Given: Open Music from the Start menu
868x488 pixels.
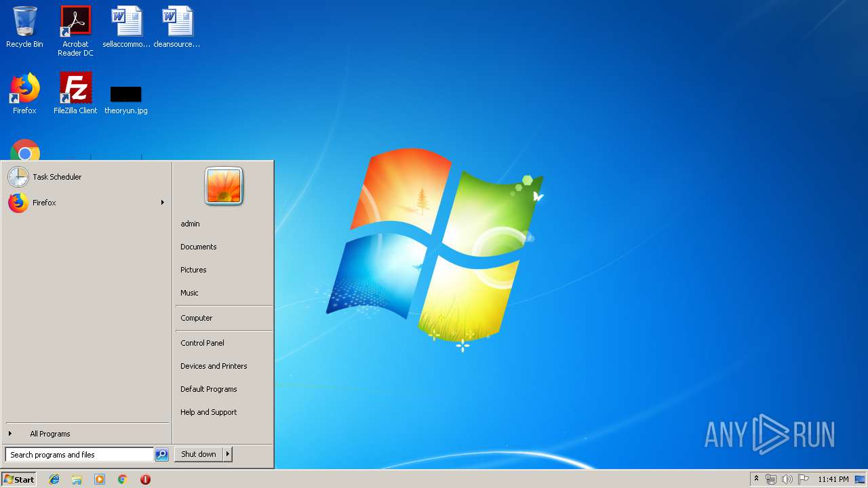Looking at the screenshot, I should (189, 293).
